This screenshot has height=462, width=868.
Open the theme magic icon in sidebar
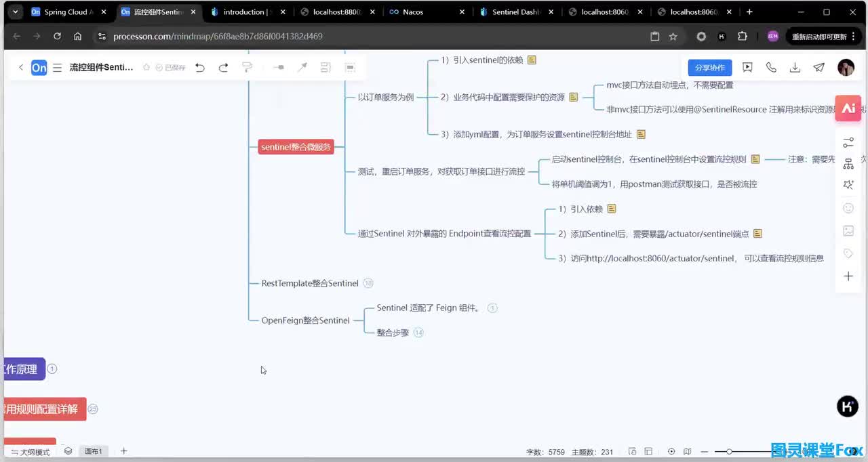pyautogui.click(x=848, y=184)
